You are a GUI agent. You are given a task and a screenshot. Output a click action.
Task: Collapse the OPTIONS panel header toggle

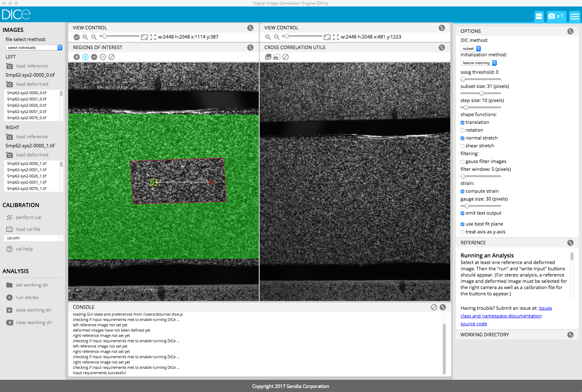(570, 31)
